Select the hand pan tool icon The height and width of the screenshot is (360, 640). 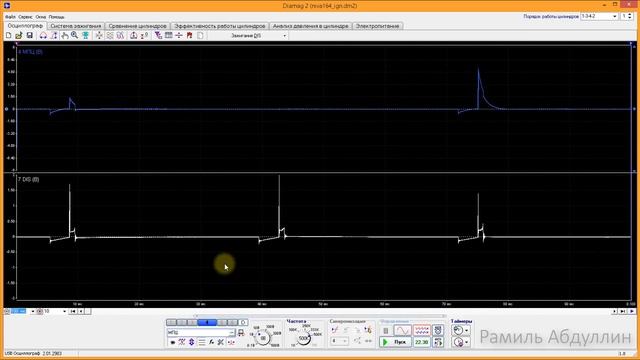64,36
